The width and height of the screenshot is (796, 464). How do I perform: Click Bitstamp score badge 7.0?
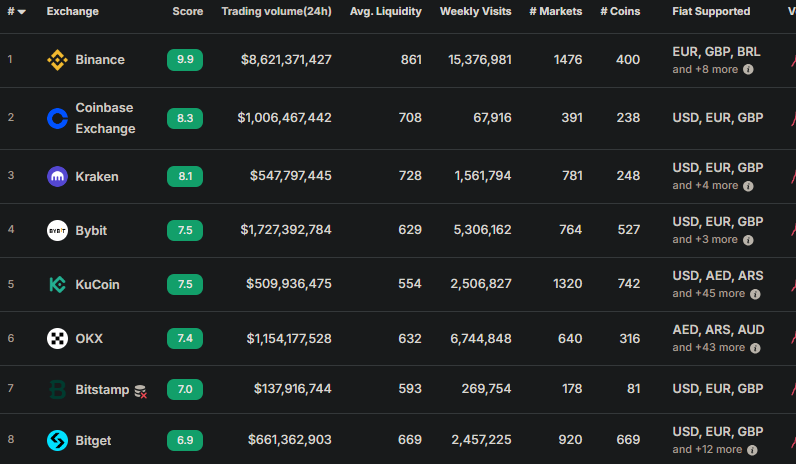pyautogui.click(x=185, y=389)
